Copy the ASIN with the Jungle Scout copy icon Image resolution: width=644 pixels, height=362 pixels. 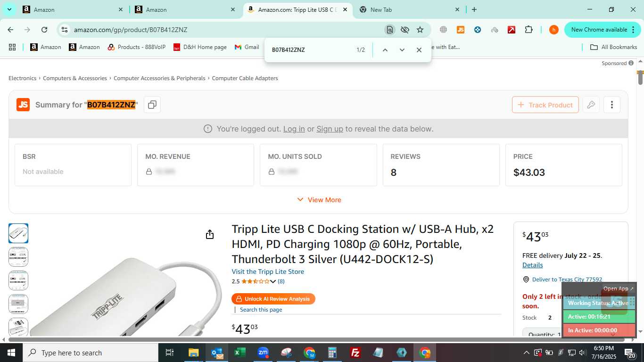click(x=152, y=105)
